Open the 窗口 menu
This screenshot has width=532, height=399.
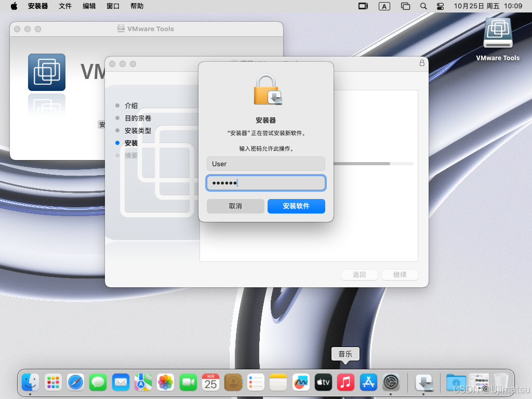113,6
